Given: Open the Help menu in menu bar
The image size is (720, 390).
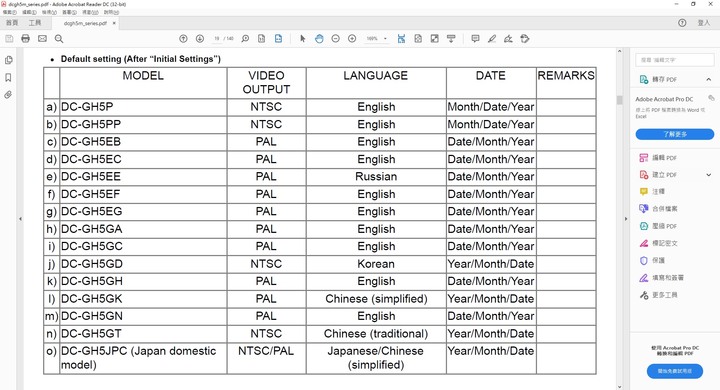Looking at the screenshot, I should (x=111, y=12).
